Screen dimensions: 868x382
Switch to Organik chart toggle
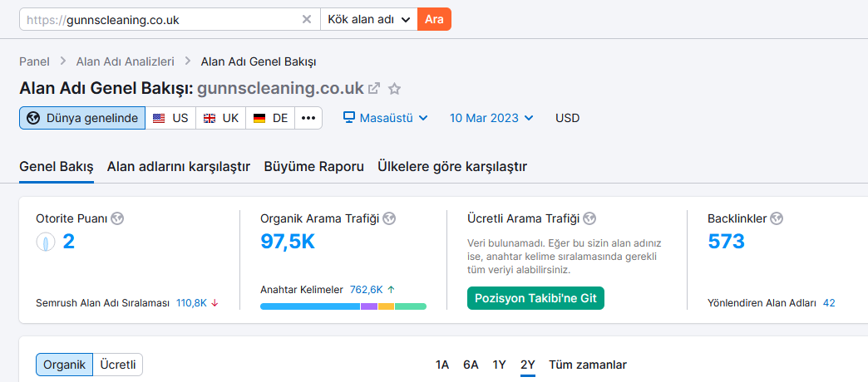tap(64, 365)
